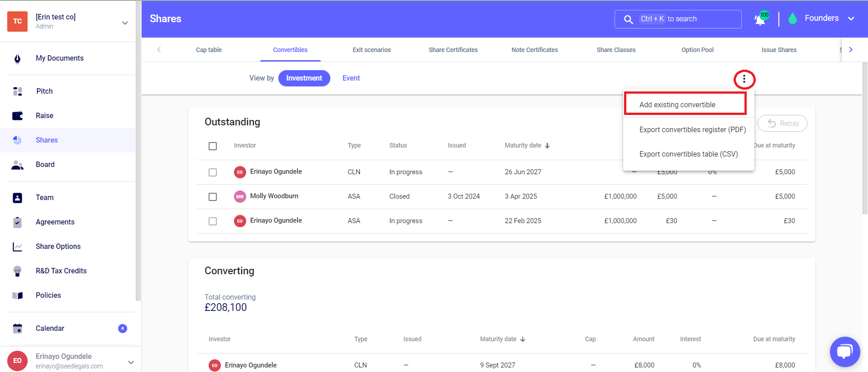Screen dimensions: 868x372
Task: Expand the Erin test co company dropdown
Action: 125,23
